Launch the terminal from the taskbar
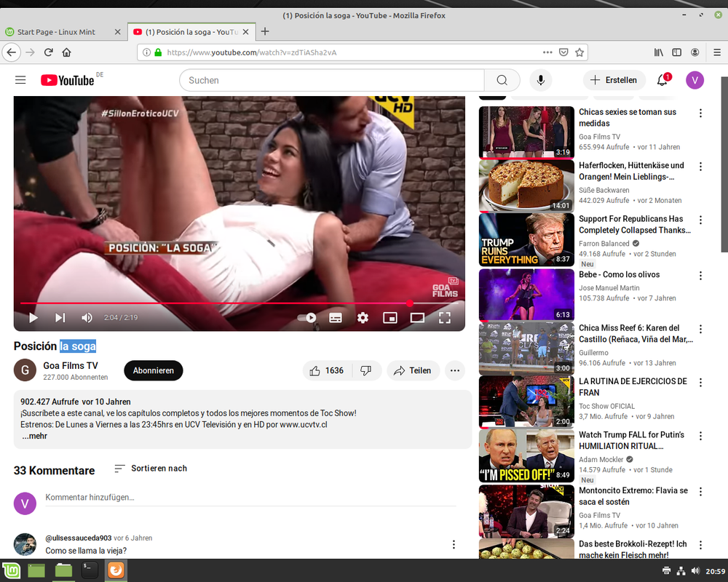 click(89, 570)
